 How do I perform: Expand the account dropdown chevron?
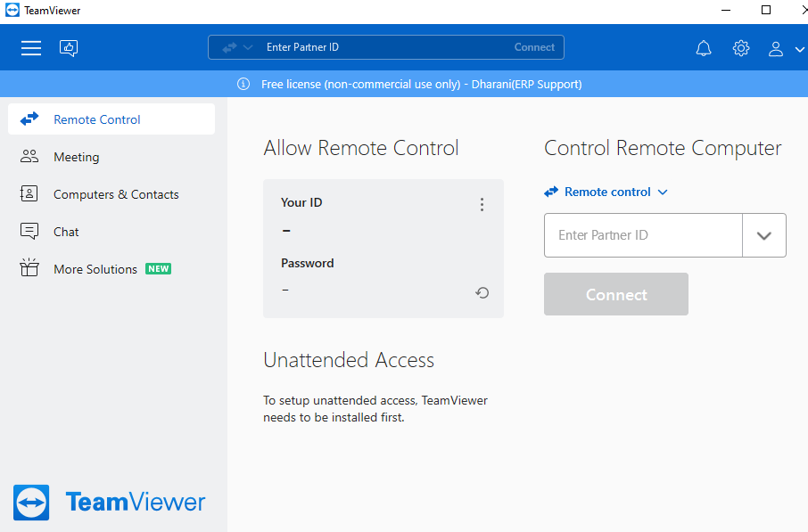coord(799,49)
